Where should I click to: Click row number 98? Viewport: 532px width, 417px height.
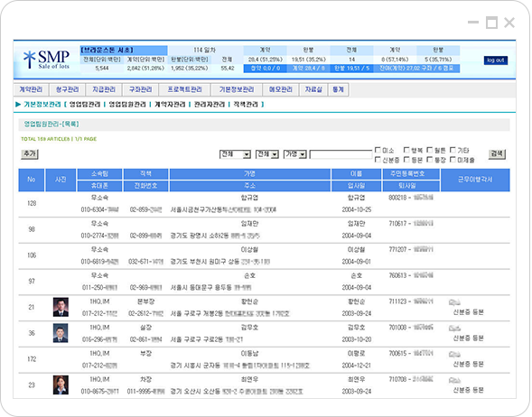click(x=32, y=229)
